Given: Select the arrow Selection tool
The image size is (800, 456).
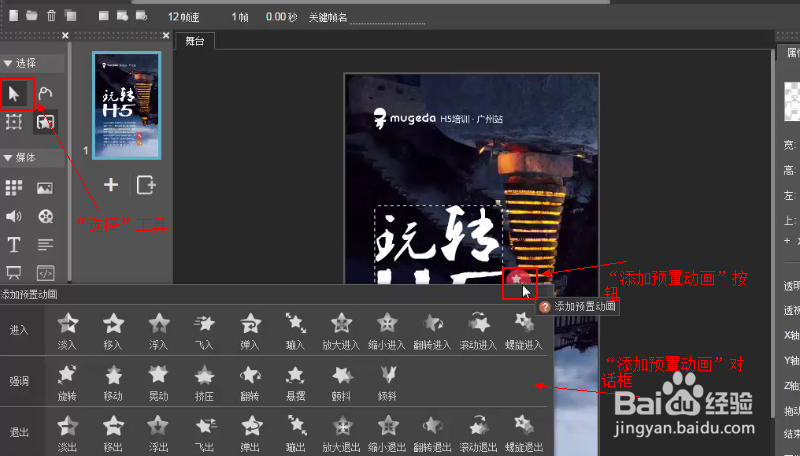Looking at the screenshot, I should point(14,94).
